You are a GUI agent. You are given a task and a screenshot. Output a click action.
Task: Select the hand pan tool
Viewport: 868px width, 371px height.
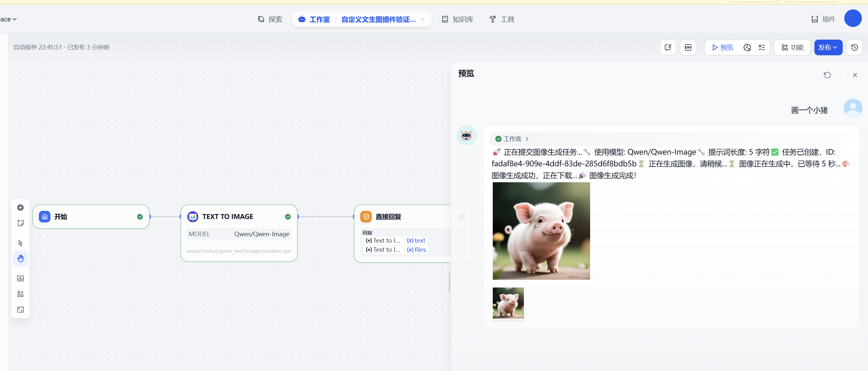coord(20,258)
